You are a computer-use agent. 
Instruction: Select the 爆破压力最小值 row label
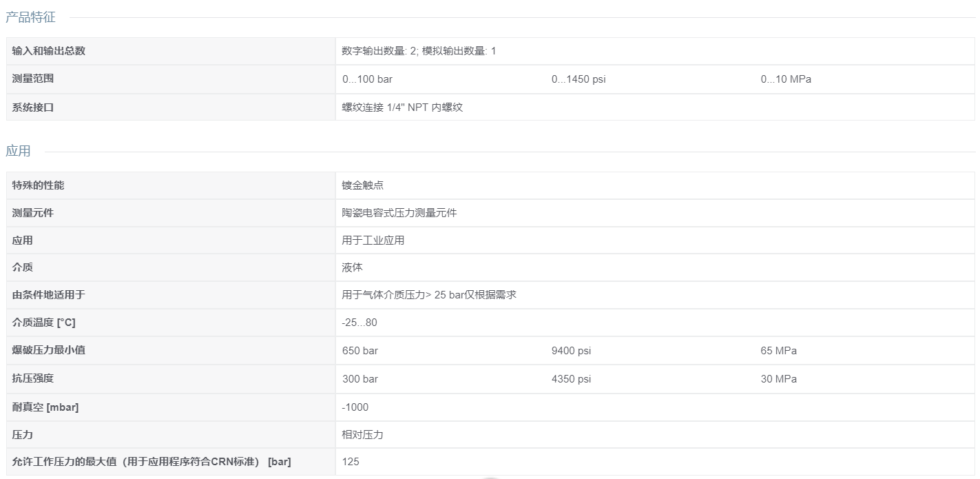(x=49, y=350)
